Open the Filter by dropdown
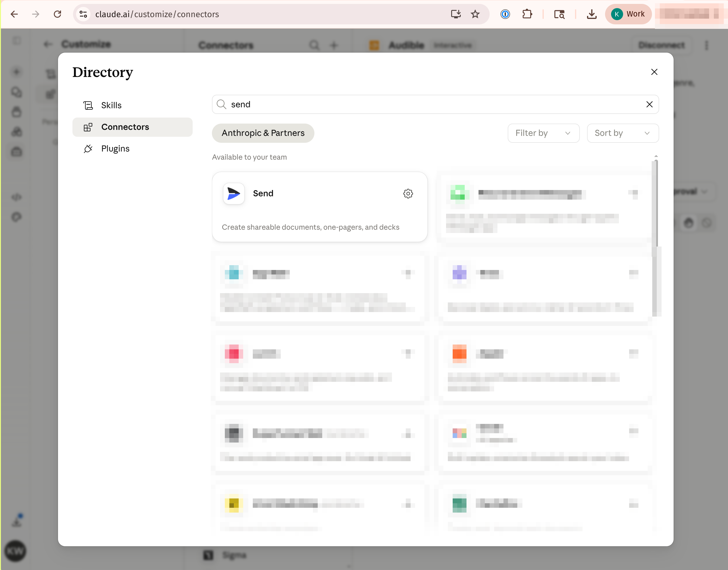 [x=543, y=133]
